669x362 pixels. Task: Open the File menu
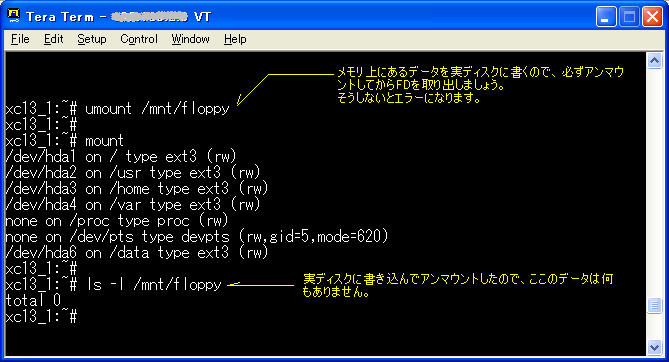click(x=20, y=39)
